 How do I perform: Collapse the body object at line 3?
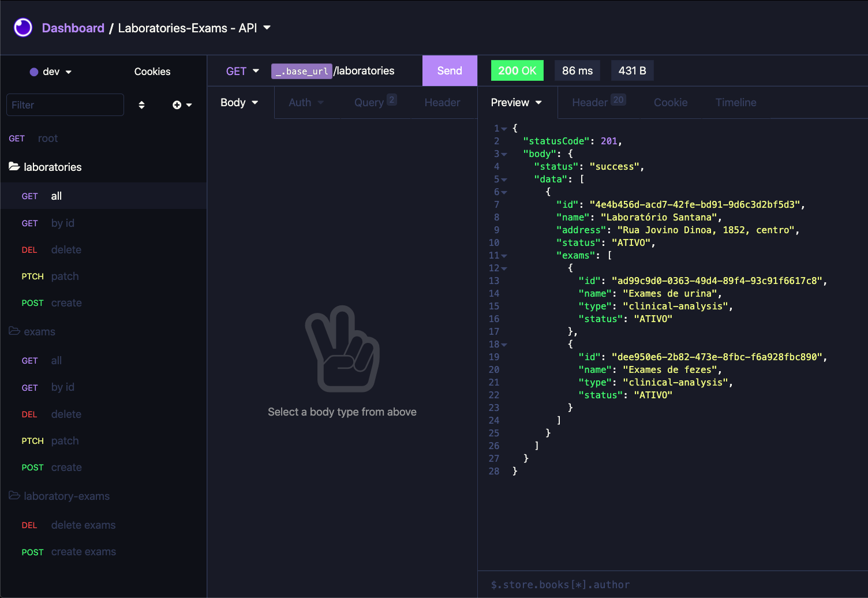(x=504, y=154)
